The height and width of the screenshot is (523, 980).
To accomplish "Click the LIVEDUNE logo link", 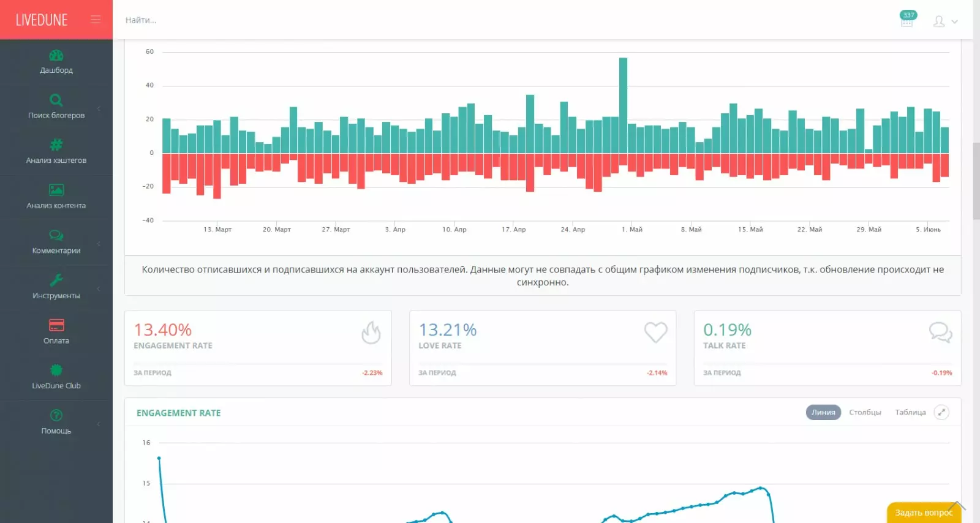I will click(42, 20).
